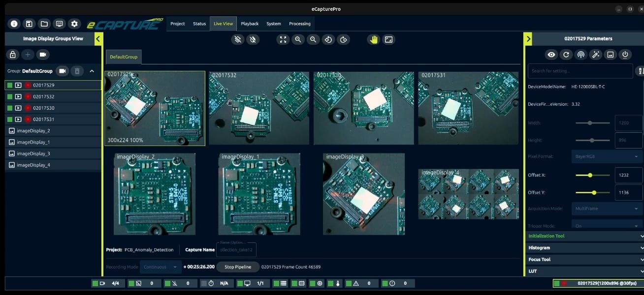Select the imageDisplay_3 thumbnail view

click(x=364, y=194)
